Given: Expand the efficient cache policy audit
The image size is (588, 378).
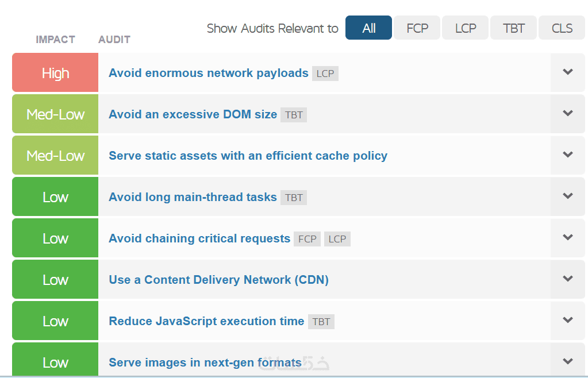Looking at the screenshot, I should click(568, 155).
